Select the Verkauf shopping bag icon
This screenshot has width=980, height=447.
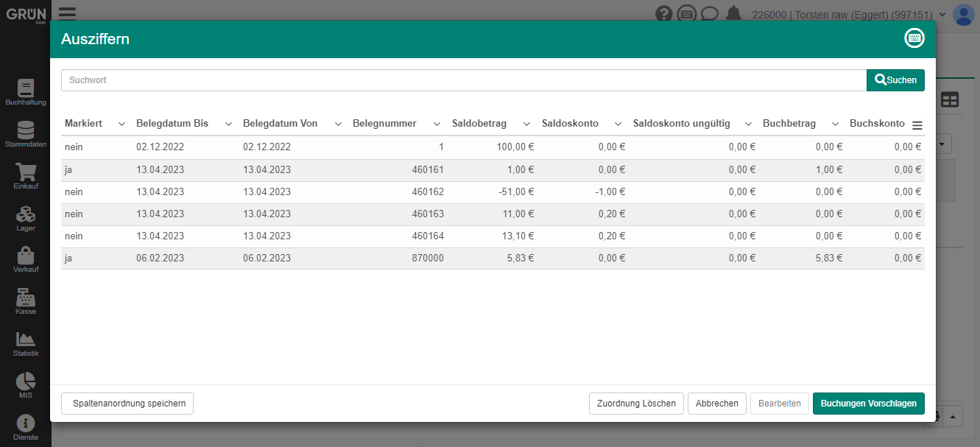(x=25, y=259)
